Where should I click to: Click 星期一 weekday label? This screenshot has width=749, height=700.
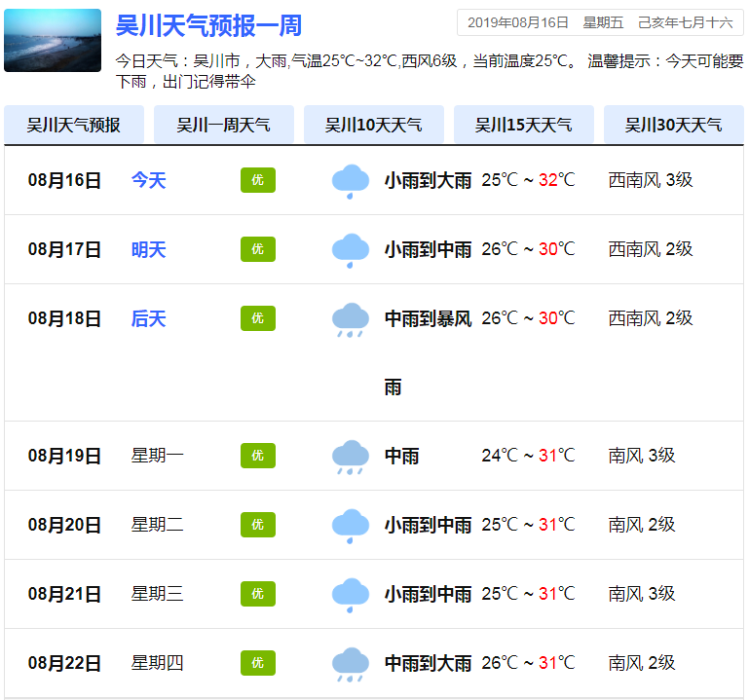(157, 456)
